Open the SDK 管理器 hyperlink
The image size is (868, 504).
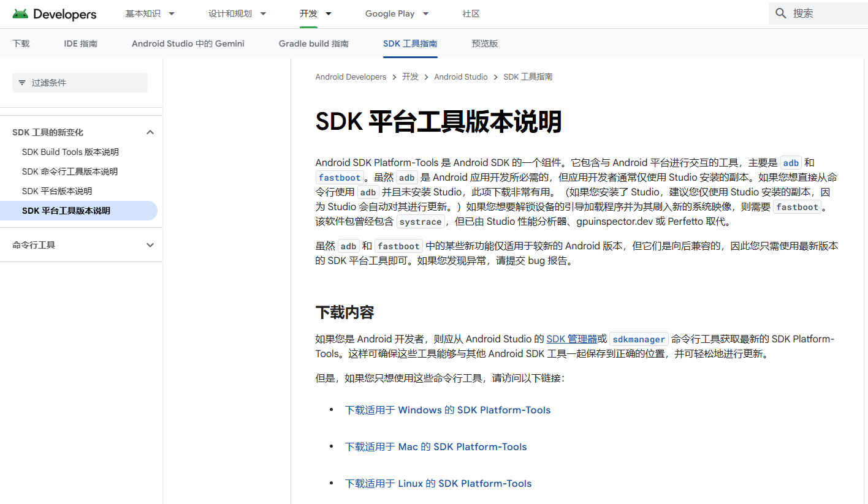tap(571, 339)
